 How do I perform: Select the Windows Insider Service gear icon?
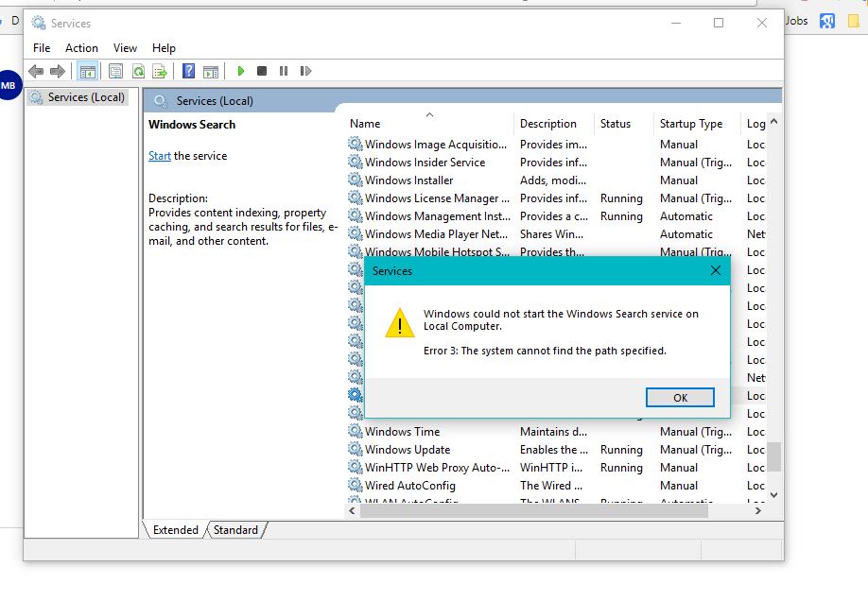356,162
